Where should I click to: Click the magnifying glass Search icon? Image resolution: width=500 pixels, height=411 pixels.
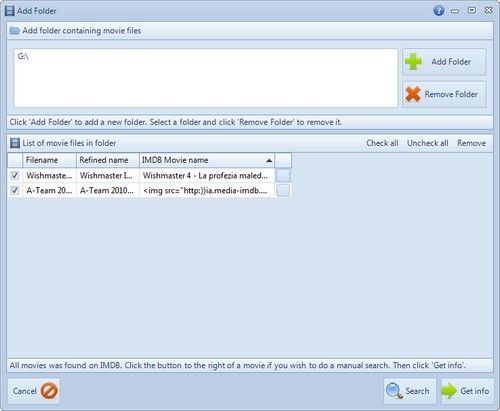(x=394, y=391)
